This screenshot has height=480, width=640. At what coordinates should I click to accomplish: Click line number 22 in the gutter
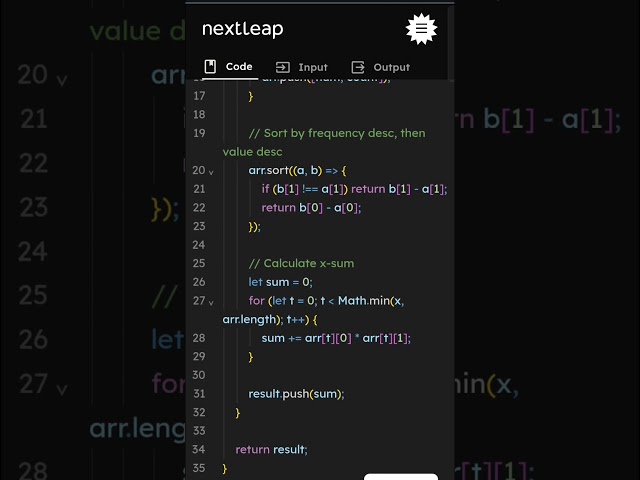click(x=199, y=208)
